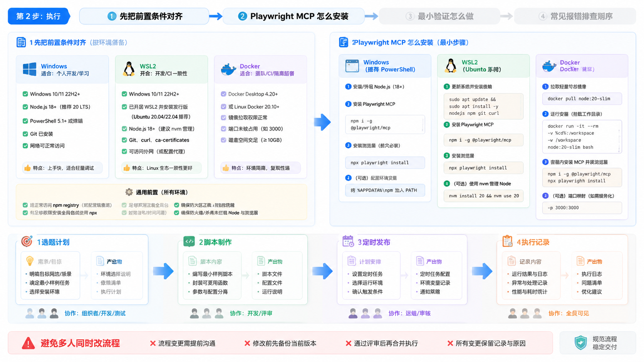Toggle the 已开启 WSL2 并安装发行版 checkbox
This screenshot has height=362, width=644.
(124, 107)
